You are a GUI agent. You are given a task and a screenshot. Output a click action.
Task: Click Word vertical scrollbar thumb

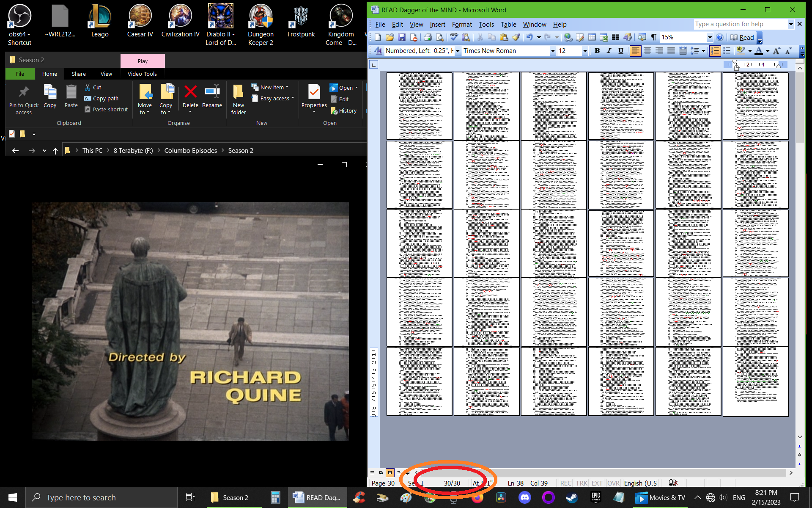click(800, 108)
